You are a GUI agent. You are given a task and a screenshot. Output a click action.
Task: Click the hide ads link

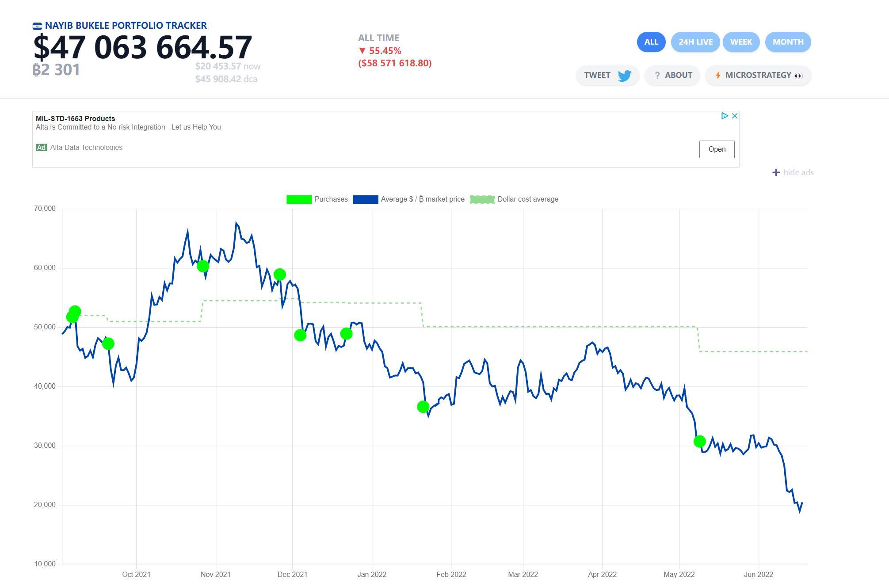[798, 172]
